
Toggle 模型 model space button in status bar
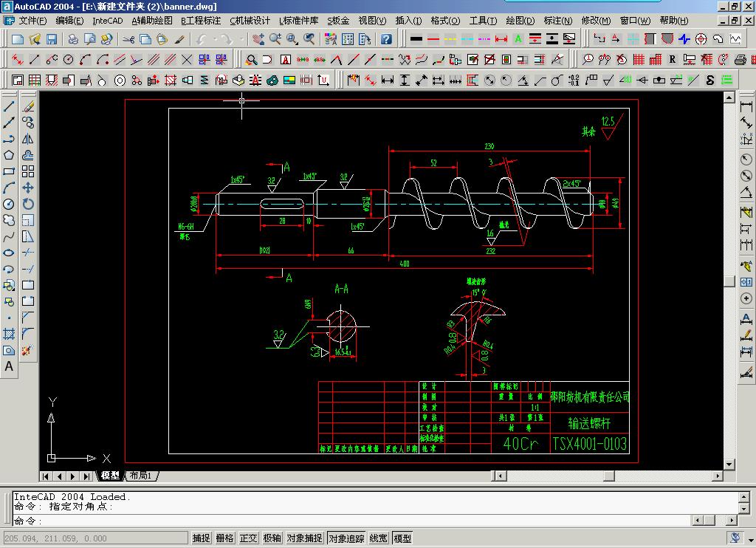[x=402, y=538]
